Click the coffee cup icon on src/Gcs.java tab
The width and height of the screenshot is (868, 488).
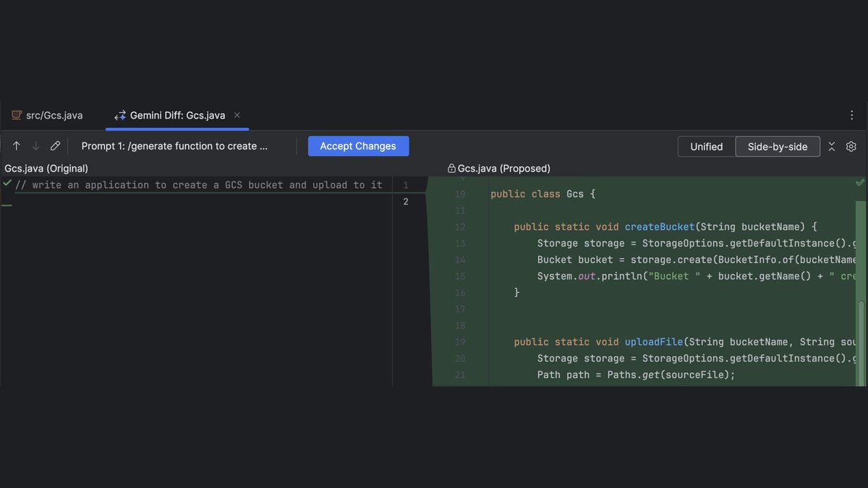16,115
